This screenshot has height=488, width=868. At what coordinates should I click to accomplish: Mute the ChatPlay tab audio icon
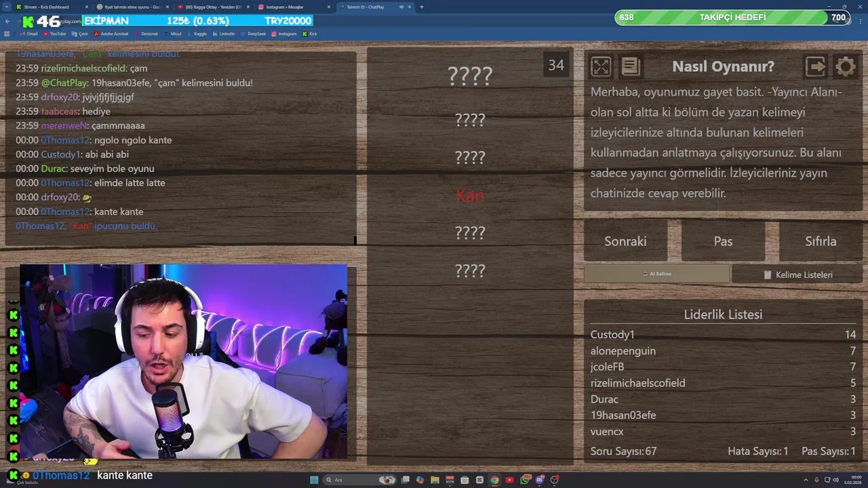tap(401, 7)
